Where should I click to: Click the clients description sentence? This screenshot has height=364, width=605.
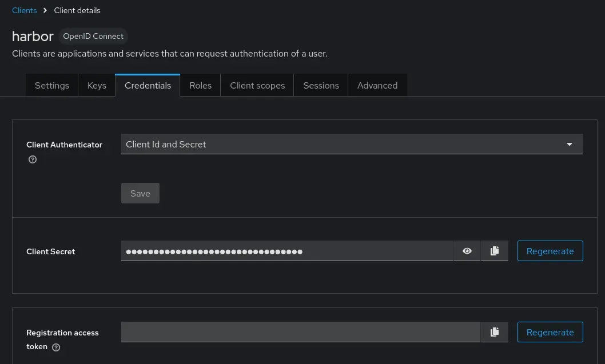point(169,54)
